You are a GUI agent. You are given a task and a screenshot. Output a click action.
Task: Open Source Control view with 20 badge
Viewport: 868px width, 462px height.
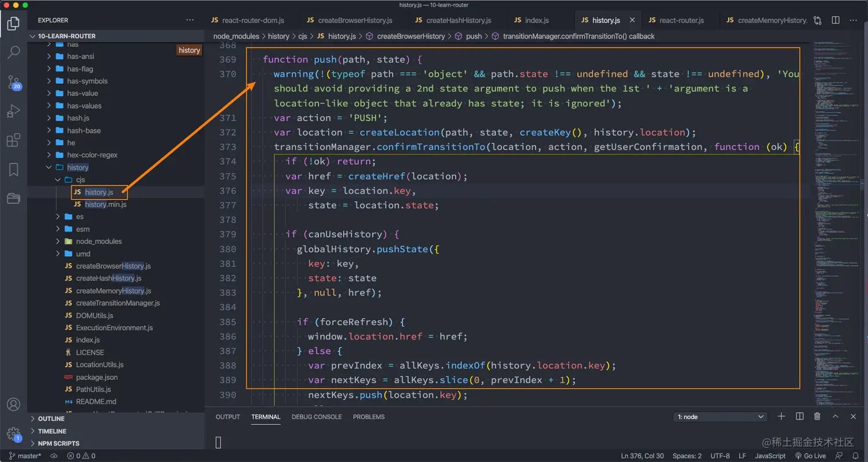pyautogui.click(x=13, y=82)
